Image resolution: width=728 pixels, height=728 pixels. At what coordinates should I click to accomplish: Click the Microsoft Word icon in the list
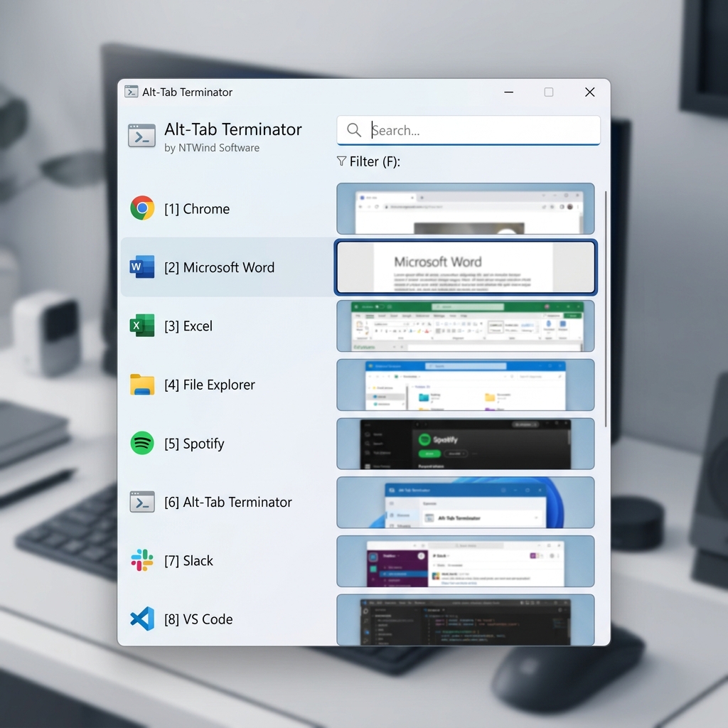[x=142, y=267]
